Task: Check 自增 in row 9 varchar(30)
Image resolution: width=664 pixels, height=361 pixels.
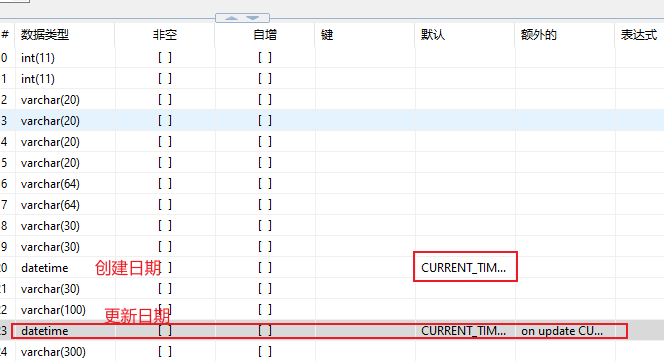Action: (265, 247)
